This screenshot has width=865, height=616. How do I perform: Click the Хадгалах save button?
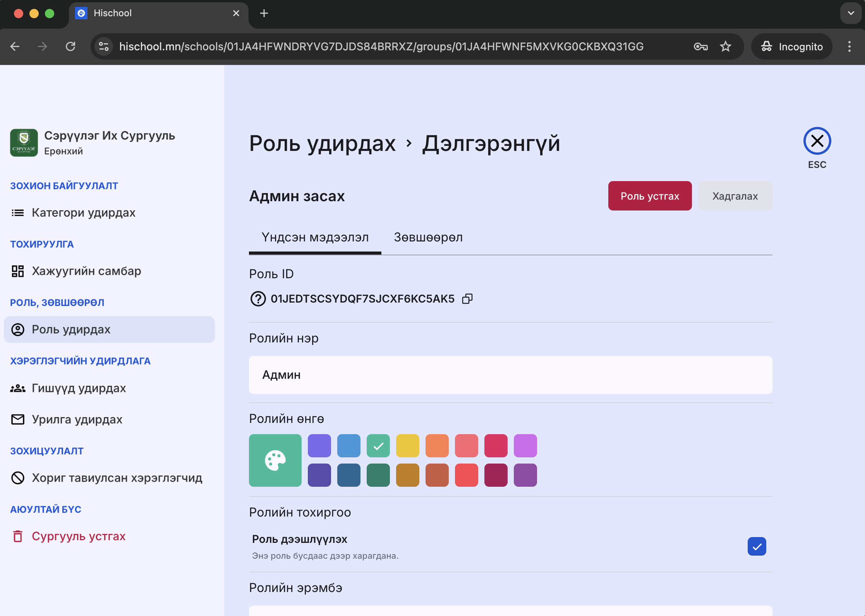(x=735, y=196)
